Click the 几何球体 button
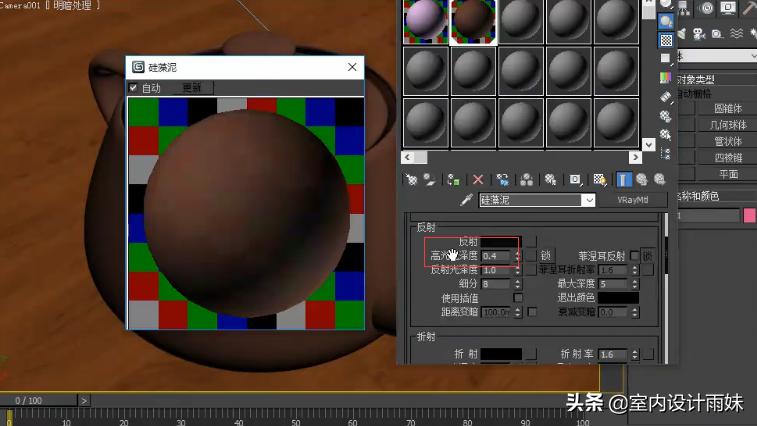The width and height of the screenshot is (757, 426). [x=727, y=125]
